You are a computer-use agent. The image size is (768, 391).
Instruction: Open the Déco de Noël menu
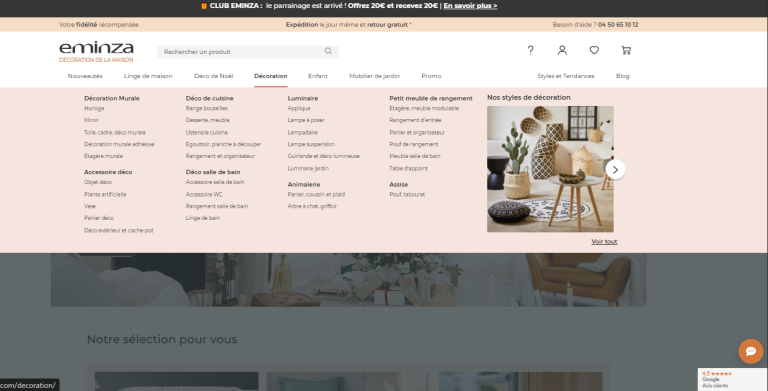pyautogui.click(x=214, y=76)
